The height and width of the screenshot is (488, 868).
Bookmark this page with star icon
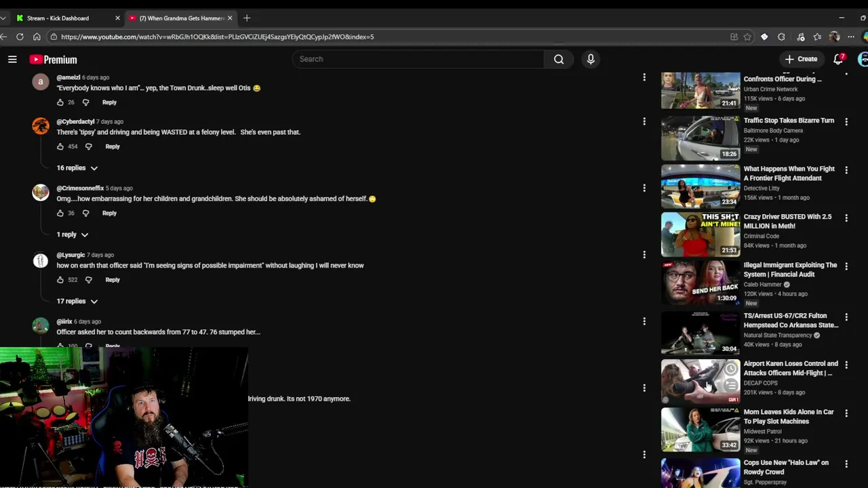[747, 37]
